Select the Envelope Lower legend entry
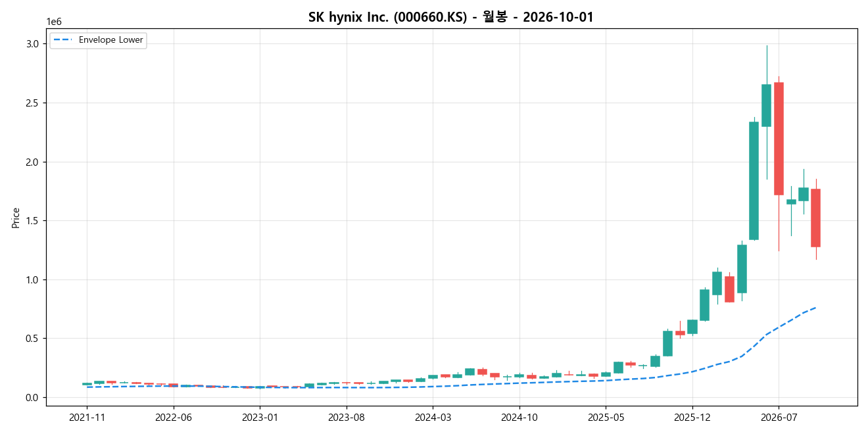The width and height of the screenshot is (868, 434). click(98, 40)
